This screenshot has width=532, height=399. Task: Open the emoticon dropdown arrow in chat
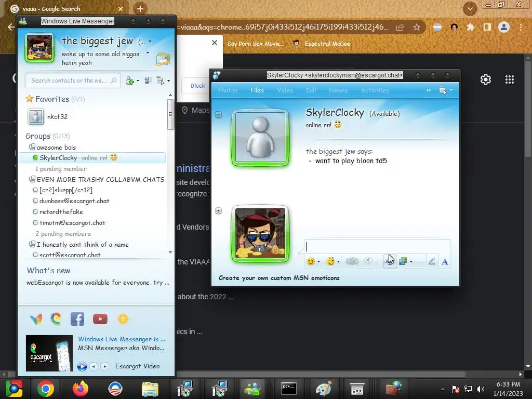(318, 262)
